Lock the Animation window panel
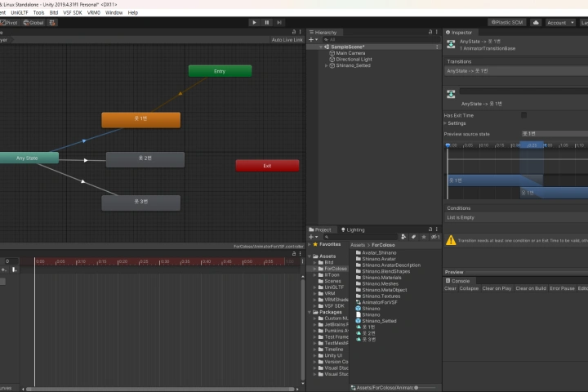Image resolution: width=588 pixels, height=392 pixels. (x=294, y=254)
